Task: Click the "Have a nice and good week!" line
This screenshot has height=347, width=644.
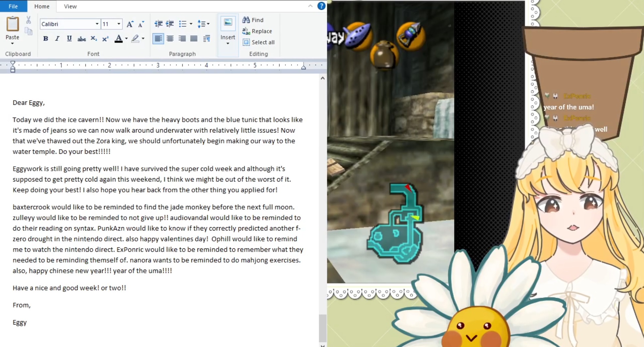Action: pyautogui.click(x=69, y=288)
